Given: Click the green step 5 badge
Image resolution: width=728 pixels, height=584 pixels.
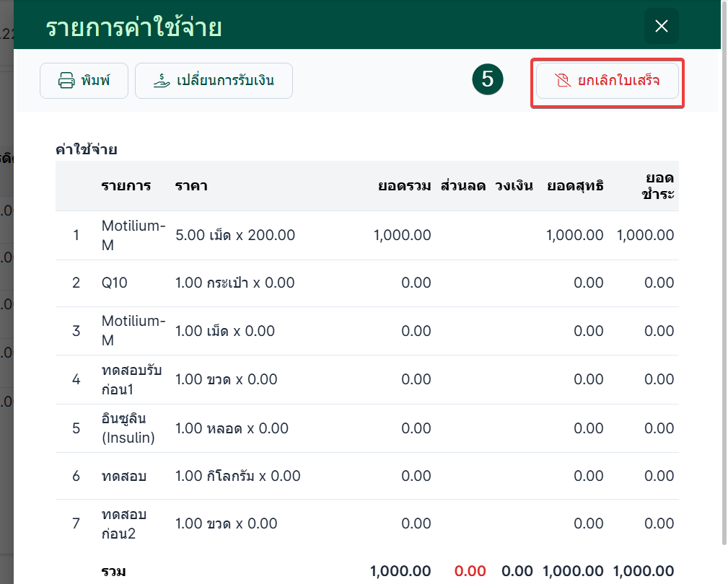Looking at the screenshot, I should coord(488,79).
